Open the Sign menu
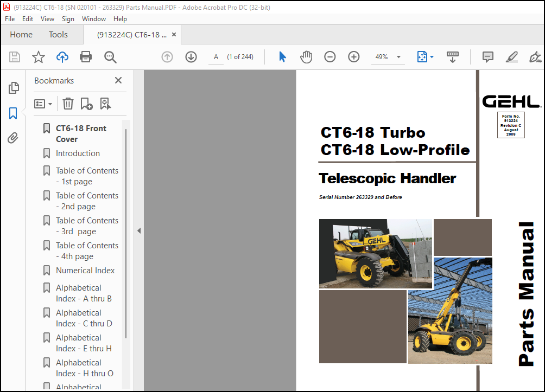Viewport: 545px width, 392px height. 68,19
